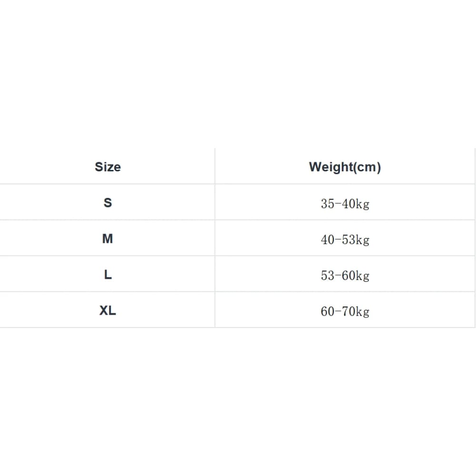Click the Size column header
The height and width of the screenshot is (476, 476).
108,167
